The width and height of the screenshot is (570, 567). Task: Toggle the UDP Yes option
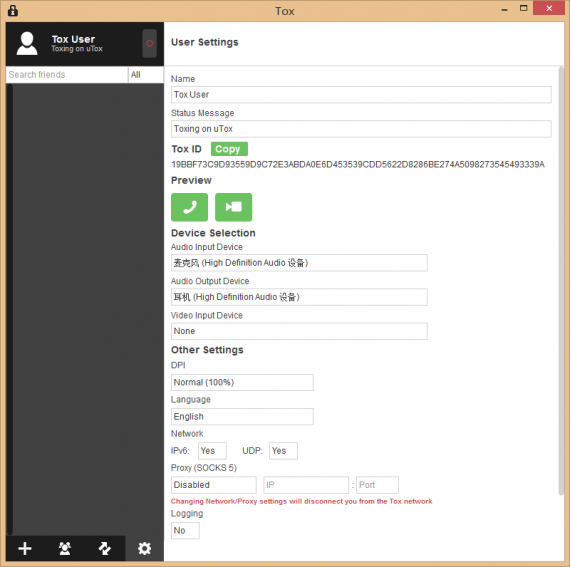(x=284, y=451)
